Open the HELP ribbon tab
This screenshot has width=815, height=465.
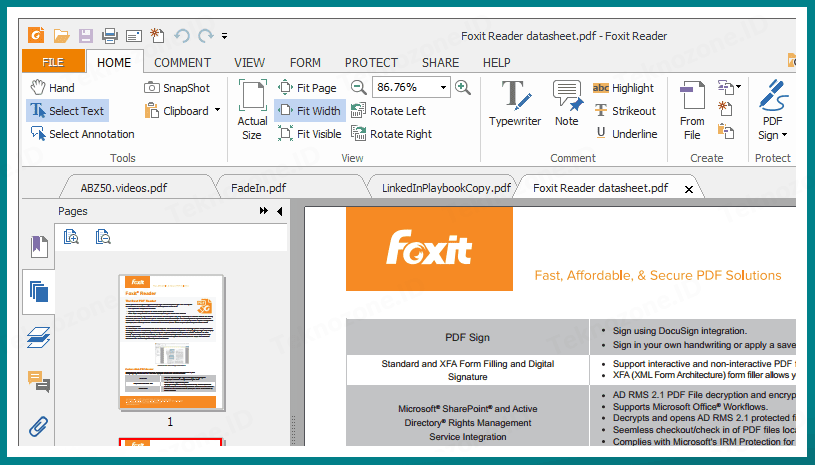[496, 63]
